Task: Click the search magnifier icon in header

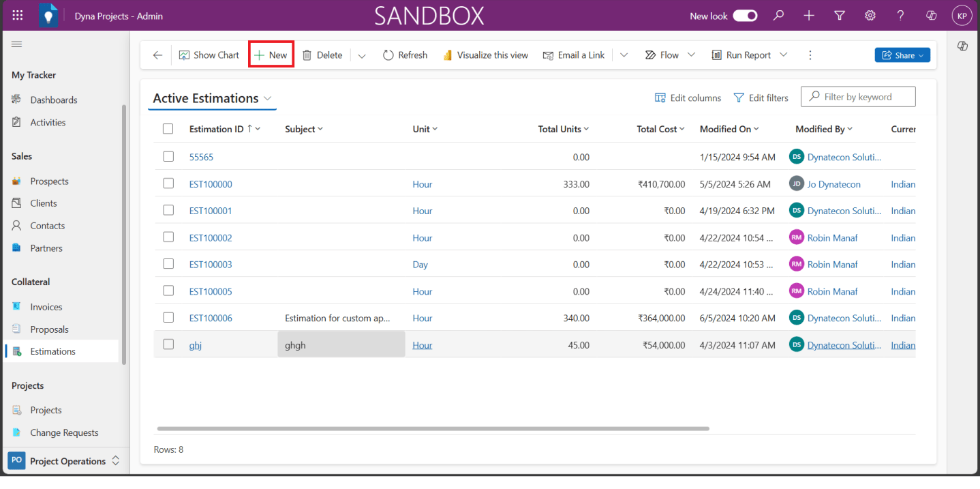Action: coord(778,16)
